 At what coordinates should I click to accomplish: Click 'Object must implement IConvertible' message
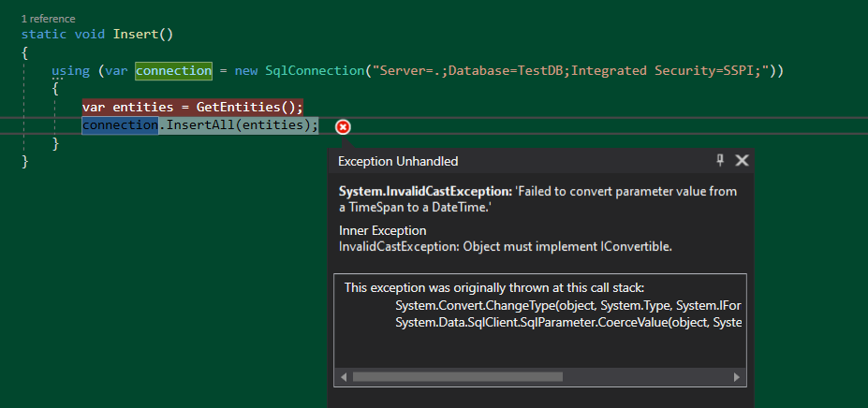(x=567, y=247)
